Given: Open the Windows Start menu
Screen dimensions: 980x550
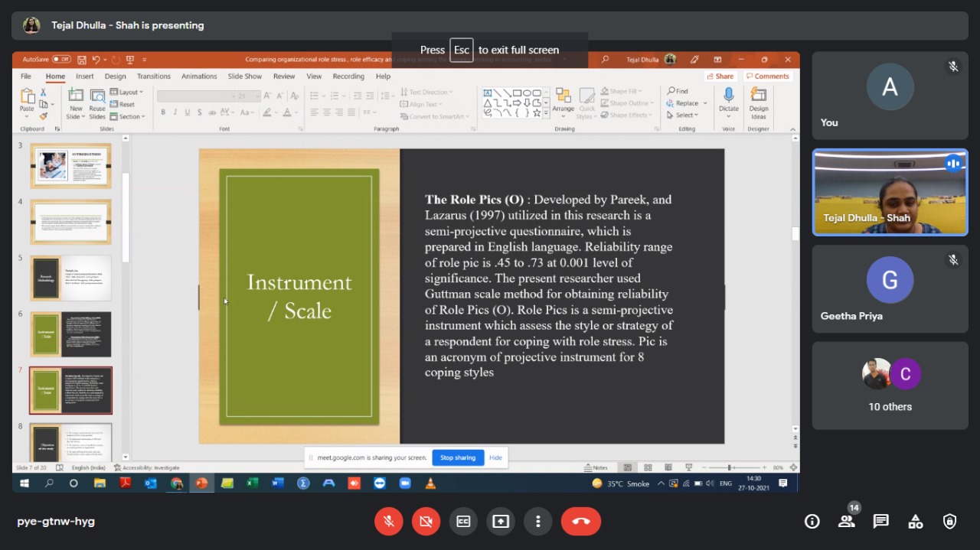Looking at the screenshot, I should tap(24, 483).
